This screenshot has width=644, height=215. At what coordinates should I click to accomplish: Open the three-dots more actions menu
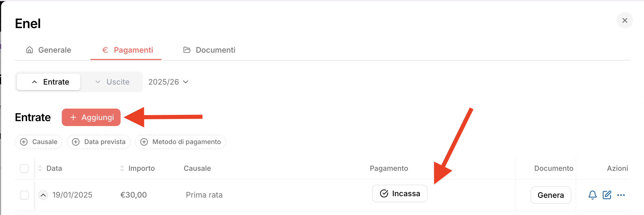(x=621, y=195)
